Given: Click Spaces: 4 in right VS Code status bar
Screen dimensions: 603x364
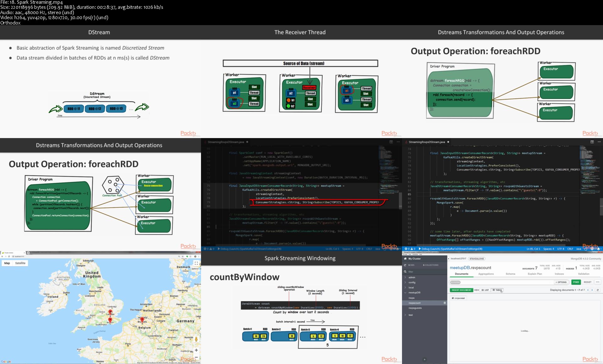Looking at the screenshot, I should pos(549,249).
